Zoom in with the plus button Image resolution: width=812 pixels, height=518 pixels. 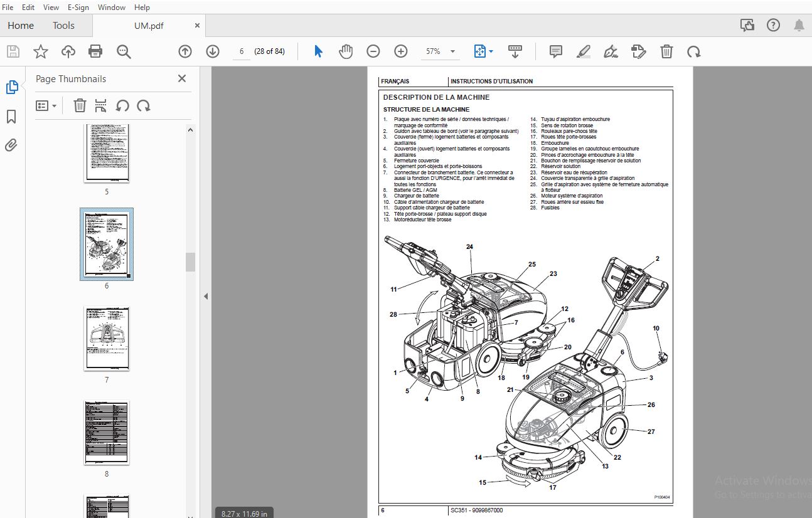click(401, 52)
